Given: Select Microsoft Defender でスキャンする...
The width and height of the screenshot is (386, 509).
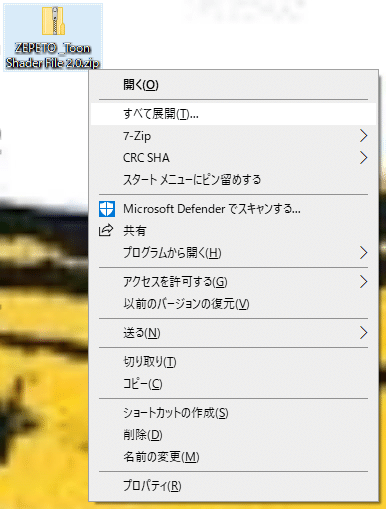Looking at the screenshot, I should point(233,209).
